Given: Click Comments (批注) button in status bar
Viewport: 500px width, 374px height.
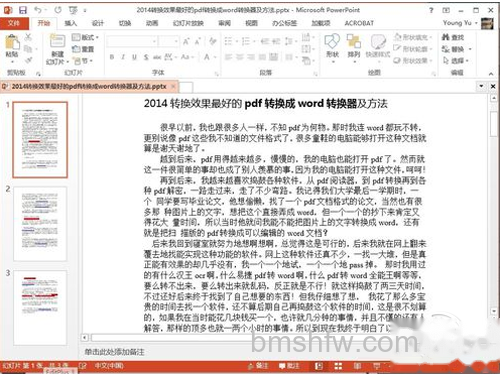Looking at the screenshot, I should pos(289,366).
